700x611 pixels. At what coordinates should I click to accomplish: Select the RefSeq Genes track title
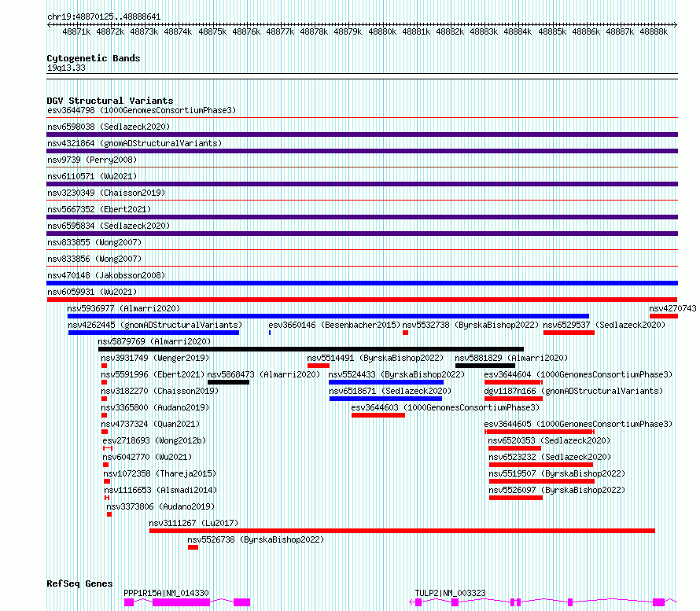point(79,583)
